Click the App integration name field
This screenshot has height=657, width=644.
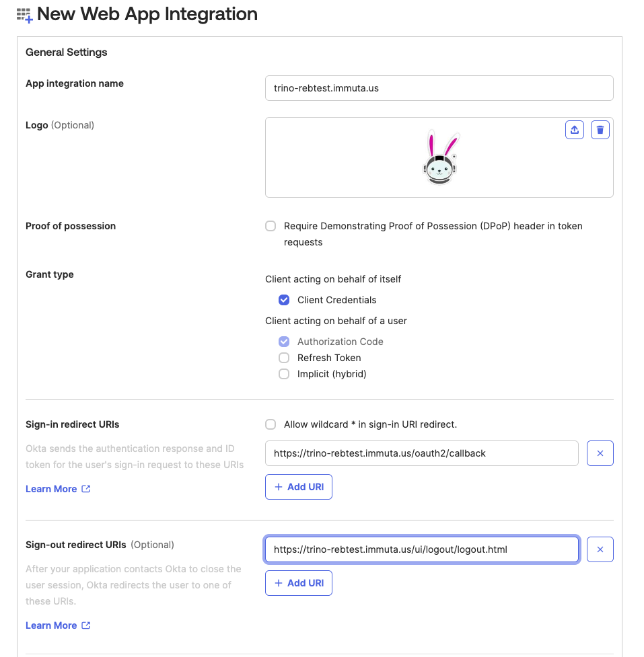439,88
